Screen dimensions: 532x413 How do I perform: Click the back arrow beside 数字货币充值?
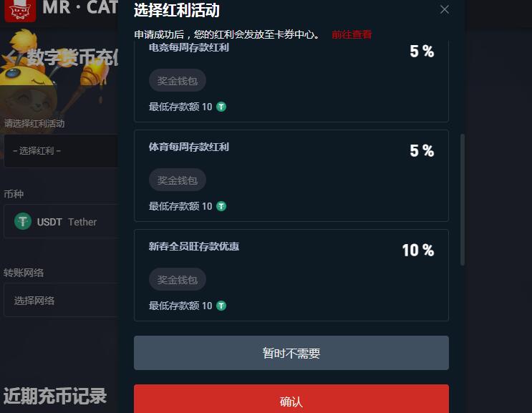[12, 57]
